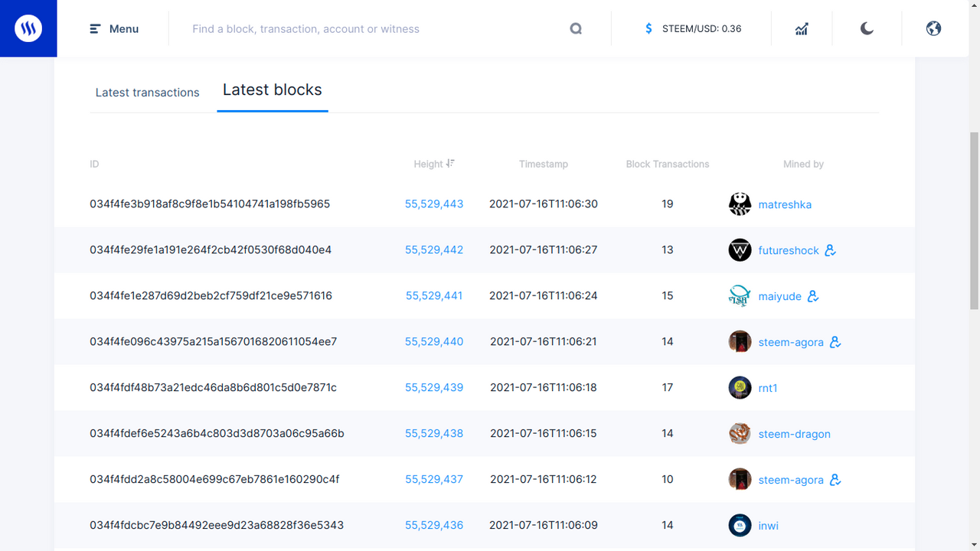Click the Steem logo home icon
This screenshot has width=980, height=551.
(28, 28)
